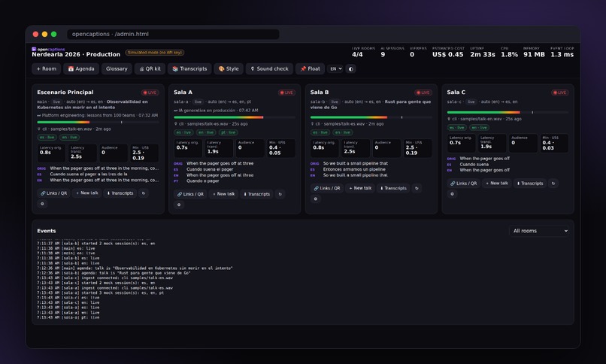Click the opencaptions logo
Viewport: 606px width, 364px height.
point(48,50)
